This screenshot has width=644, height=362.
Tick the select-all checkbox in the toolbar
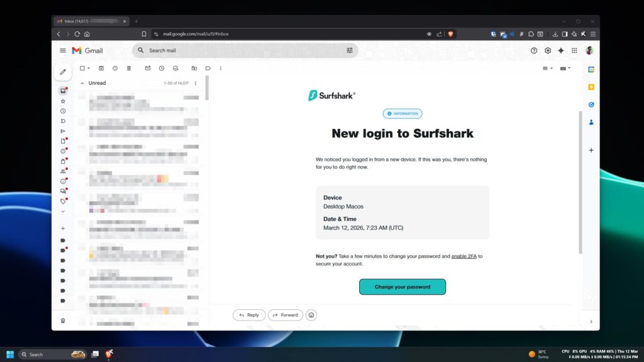coord(82,68)
